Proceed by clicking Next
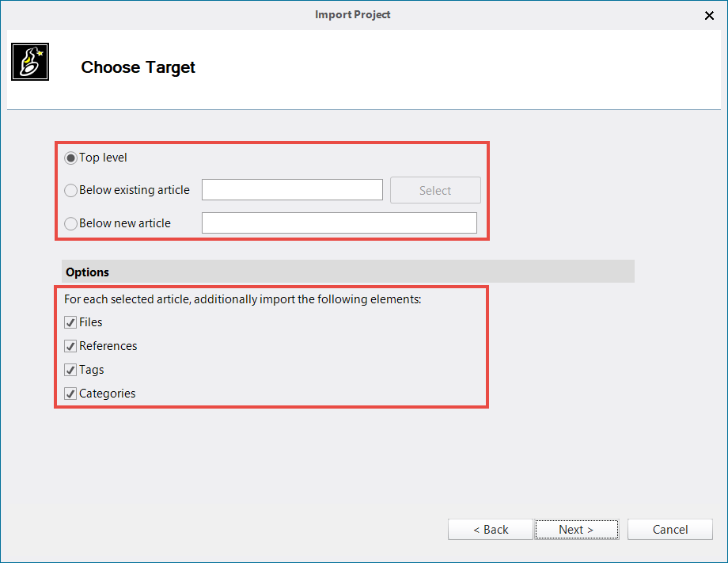Viewport: 728px width, 563px height. pos(576,530)
